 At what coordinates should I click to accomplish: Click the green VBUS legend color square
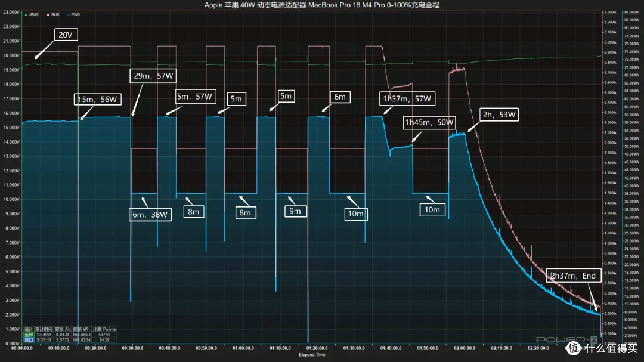tap(26, 15)
